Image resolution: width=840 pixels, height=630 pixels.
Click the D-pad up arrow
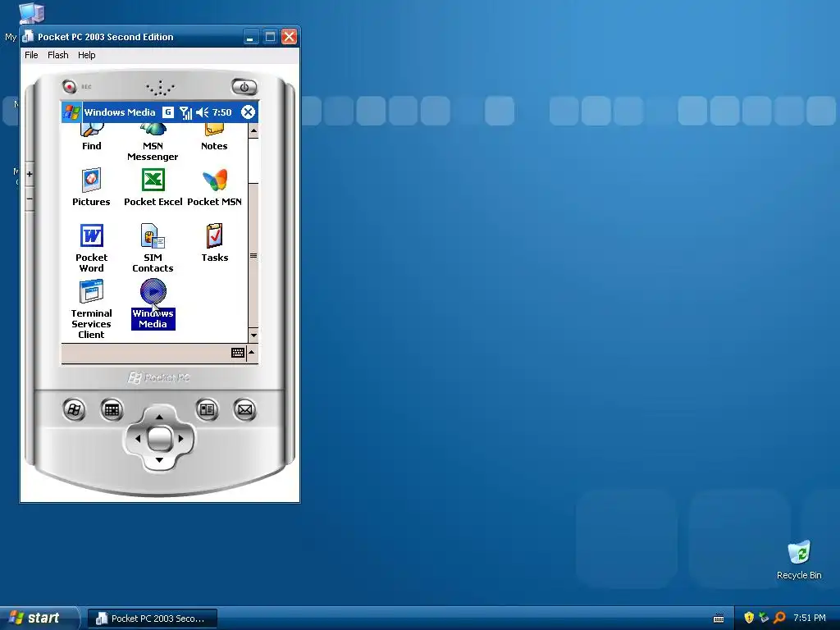[x=159, y=417]
